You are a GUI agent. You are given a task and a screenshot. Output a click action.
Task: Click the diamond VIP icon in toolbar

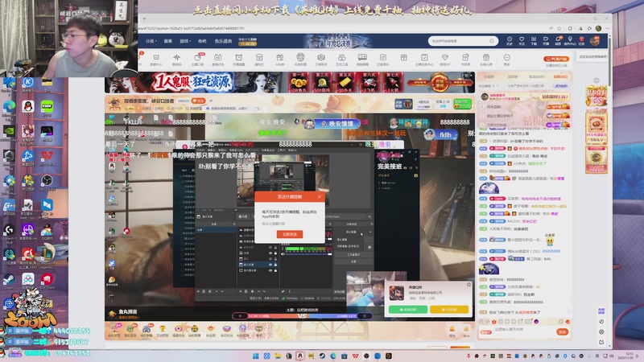pos(445,60)
